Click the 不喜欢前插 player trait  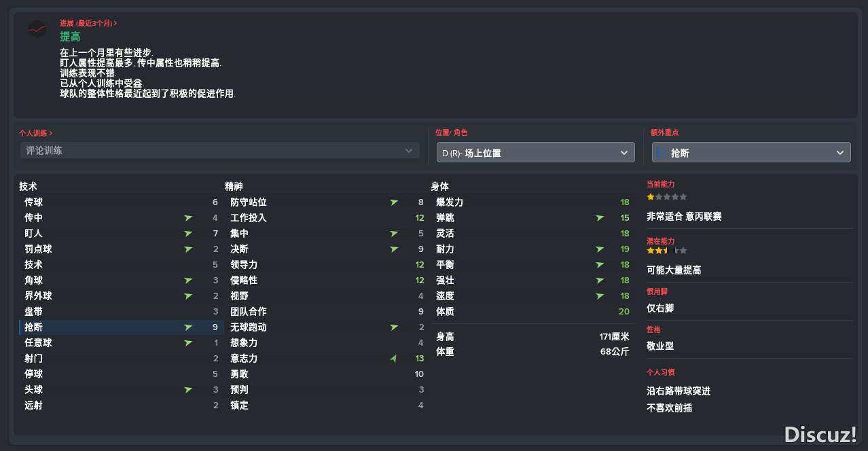point(670,408)
